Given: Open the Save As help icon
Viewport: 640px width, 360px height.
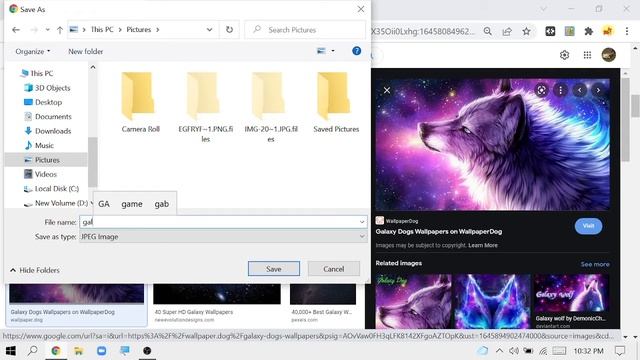Looking at the screenshot, I should pyautogui.click(x=356, y=51).
